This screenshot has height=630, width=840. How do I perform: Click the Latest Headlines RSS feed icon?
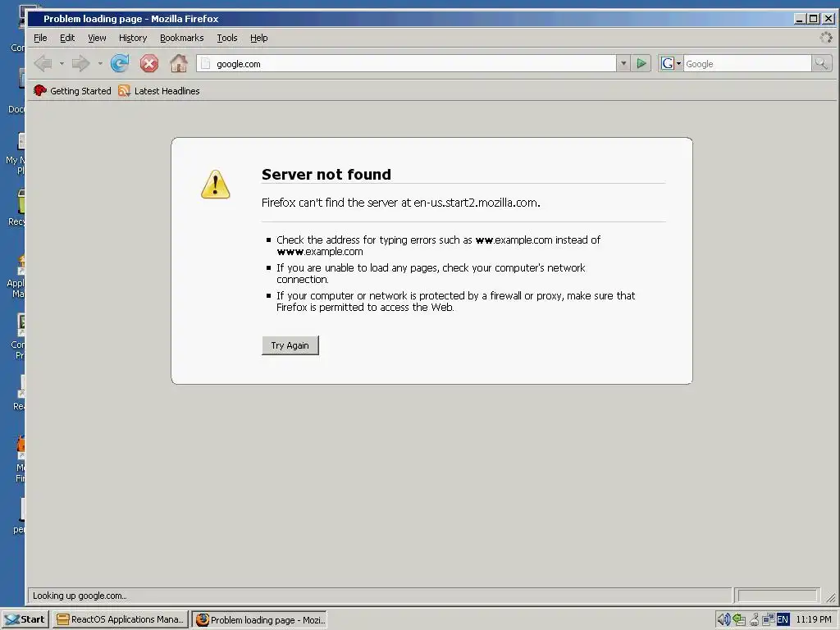[x=125, y=91]
